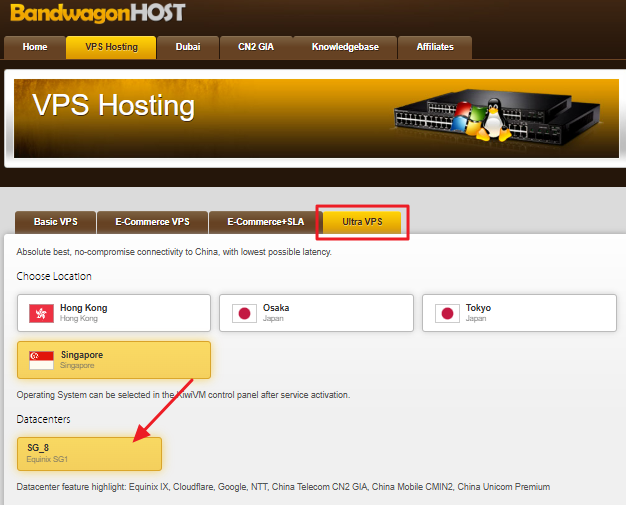Open the CN2 GIA navigation tab

point(256,48)
